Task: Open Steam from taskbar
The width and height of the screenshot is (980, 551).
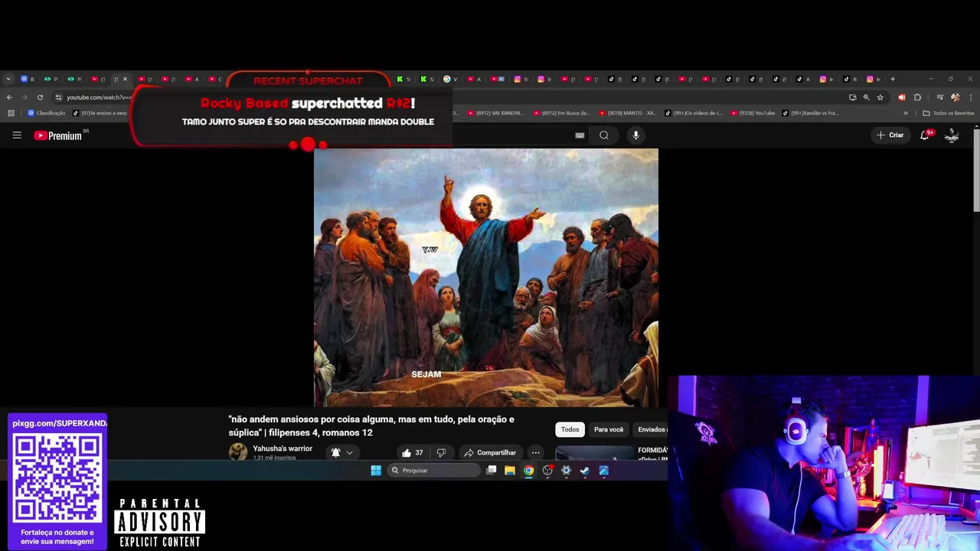Action: coord(585,471)
